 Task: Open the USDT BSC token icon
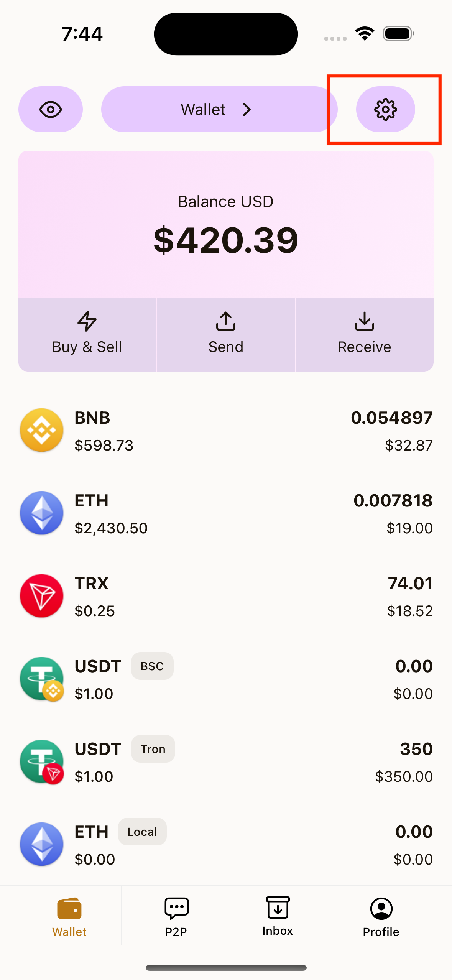(x=41, y=679)
